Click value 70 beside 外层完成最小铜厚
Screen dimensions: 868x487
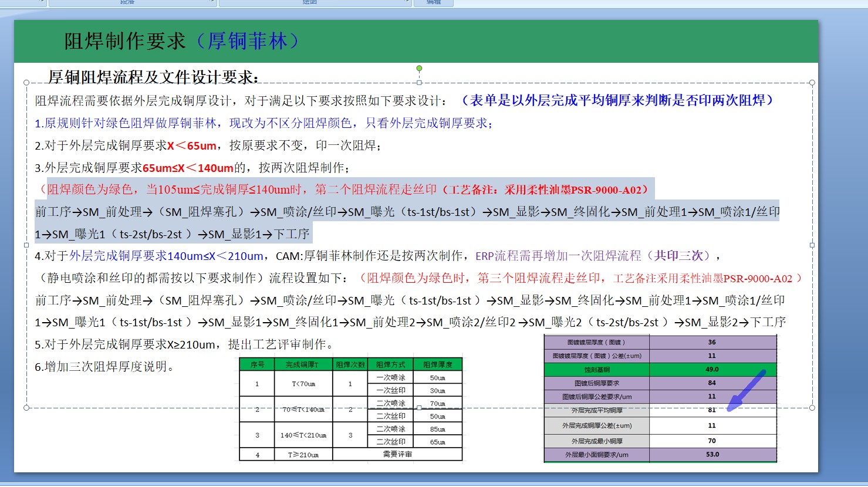[x=712, y=441]
